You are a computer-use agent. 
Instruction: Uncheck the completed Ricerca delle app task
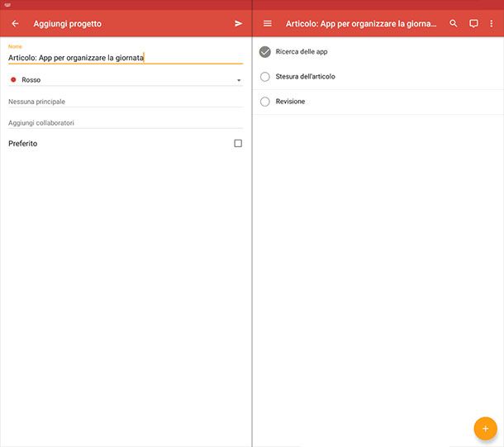click(265, 52)
